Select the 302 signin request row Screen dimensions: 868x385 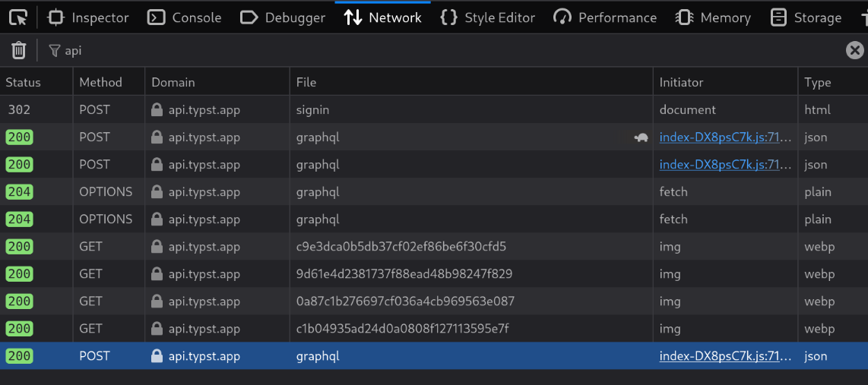(x=434, y=109)
